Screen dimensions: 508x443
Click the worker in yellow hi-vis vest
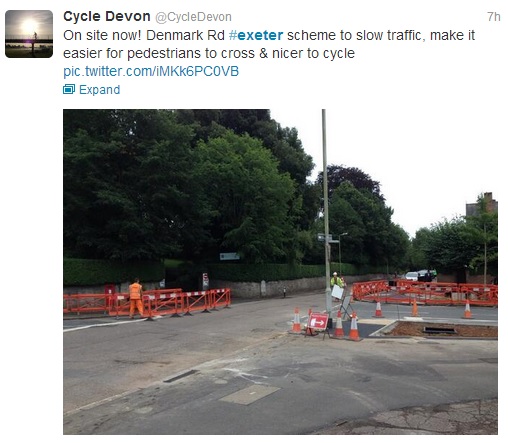(337, 283)
